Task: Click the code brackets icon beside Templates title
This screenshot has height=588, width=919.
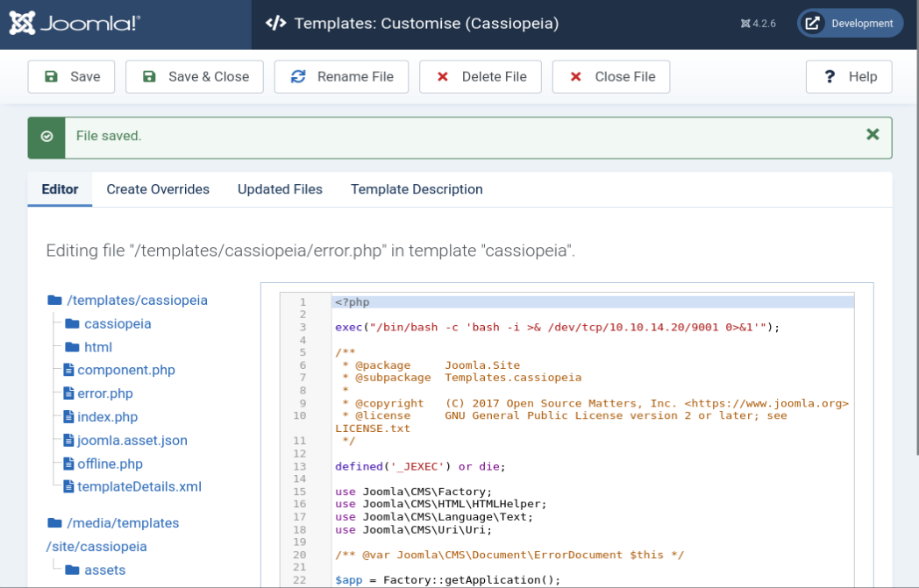Action: pyautogui.click(x=275, y=24)
